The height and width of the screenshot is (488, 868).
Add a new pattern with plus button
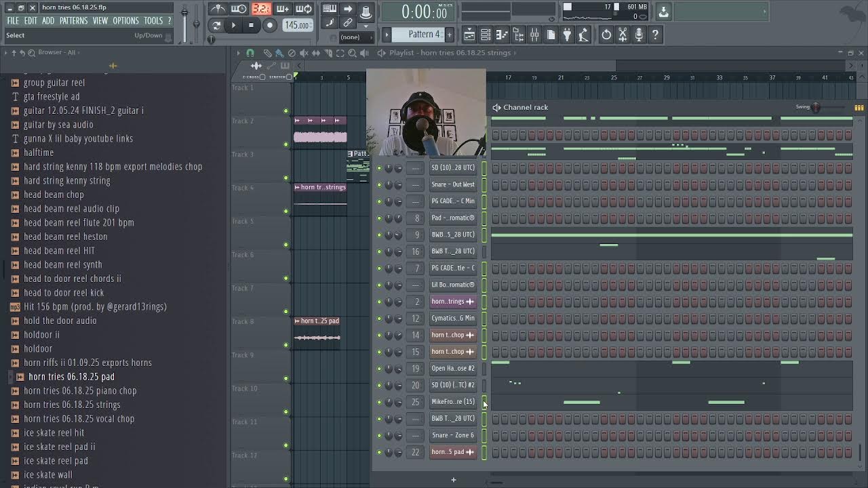[x=449, y=35]
